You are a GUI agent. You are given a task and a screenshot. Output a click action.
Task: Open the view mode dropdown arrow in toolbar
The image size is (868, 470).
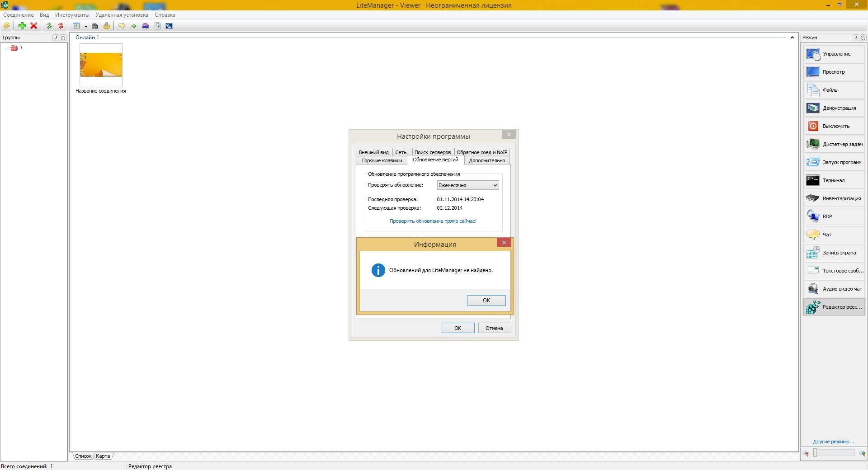tap(86, 26)
